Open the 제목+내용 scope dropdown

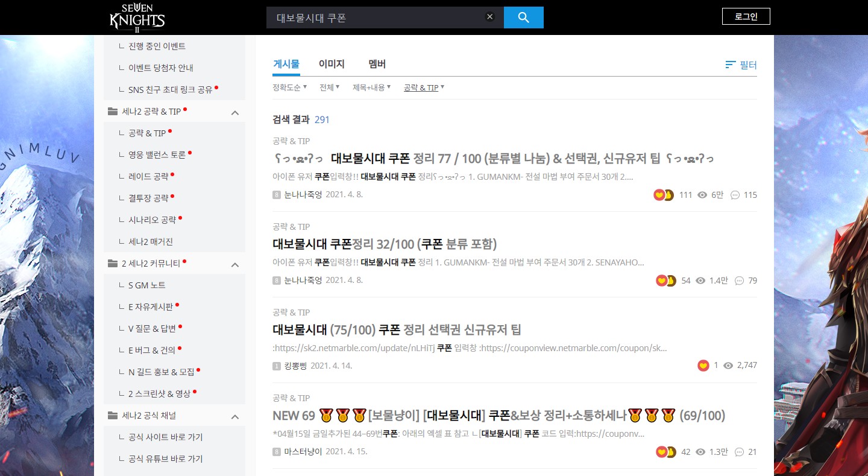371,87
